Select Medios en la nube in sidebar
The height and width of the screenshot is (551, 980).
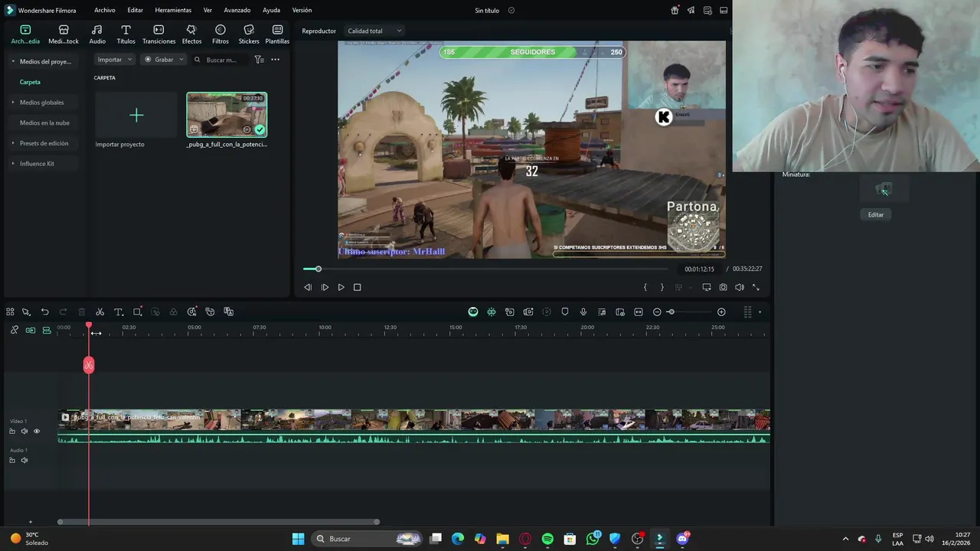pyautogui.click(x=44, y=122)
